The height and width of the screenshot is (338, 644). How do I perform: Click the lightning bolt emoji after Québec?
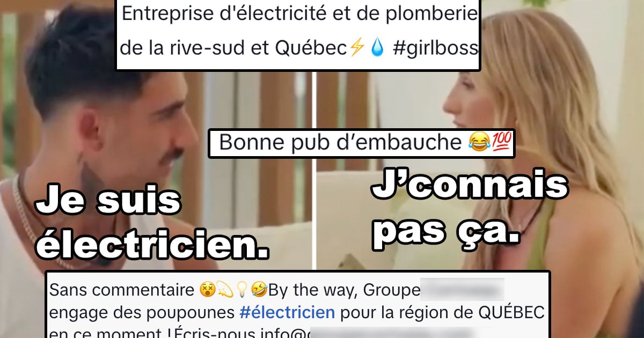(356, 48)
